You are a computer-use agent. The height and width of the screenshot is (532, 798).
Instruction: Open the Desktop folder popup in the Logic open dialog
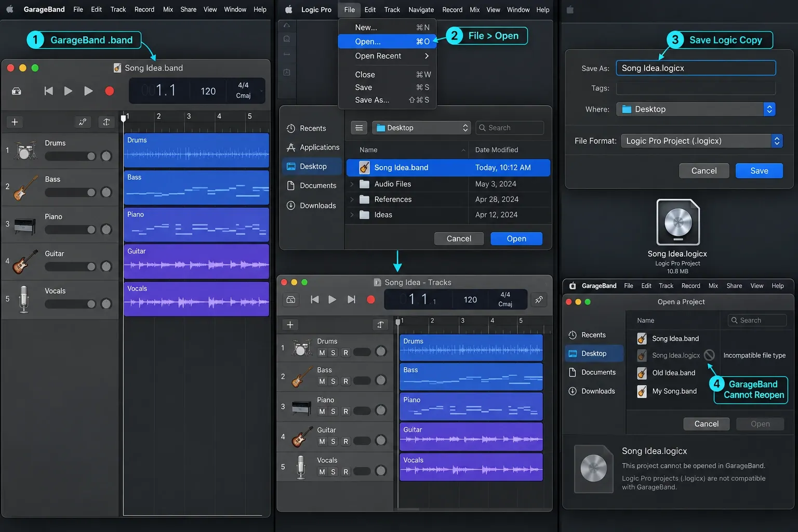[x=421, y=128]
